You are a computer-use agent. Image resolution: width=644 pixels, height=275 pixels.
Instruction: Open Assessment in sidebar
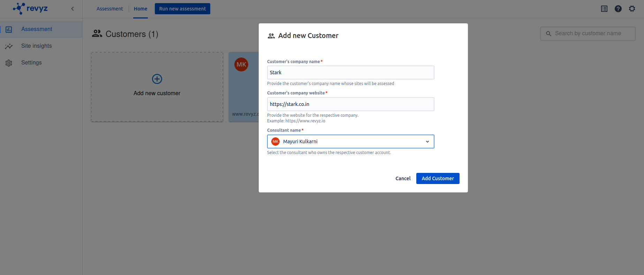37,29
